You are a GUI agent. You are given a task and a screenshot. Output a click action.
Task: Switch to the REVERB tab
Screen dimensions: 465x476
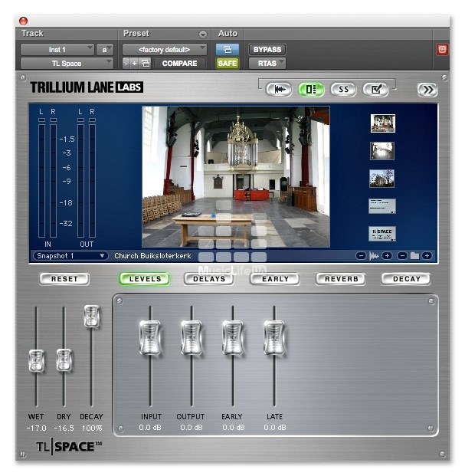click(340, 279)
